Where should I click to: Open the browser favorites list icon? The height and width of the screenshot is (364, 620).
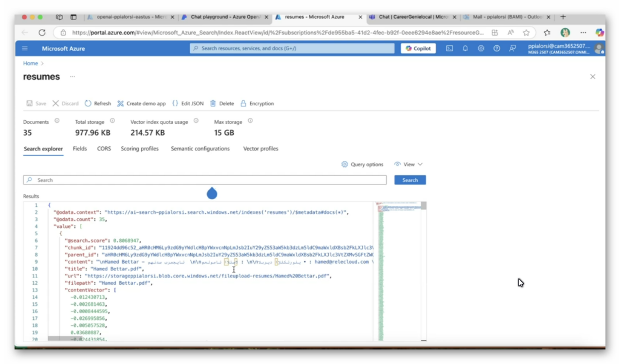click(x=547, y=33)
